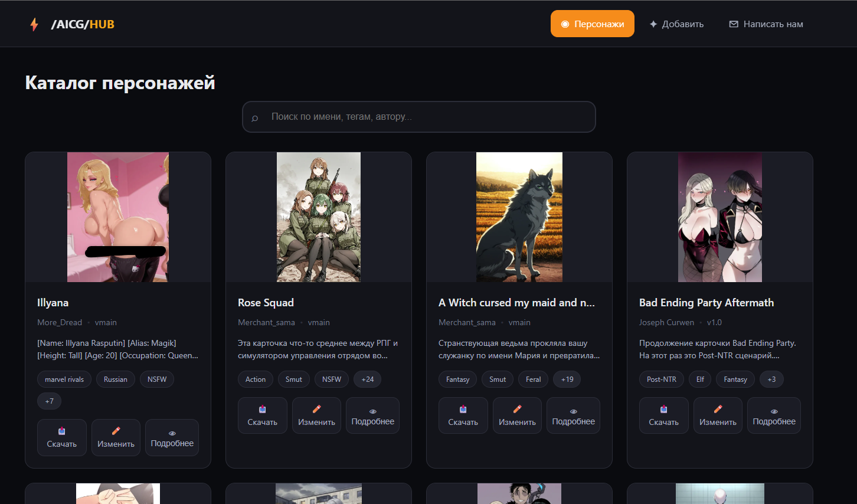Click the '[Name: Illyana Rasputin]' description text
This screenshot has height=504, width=857.
tap(118, 349)
